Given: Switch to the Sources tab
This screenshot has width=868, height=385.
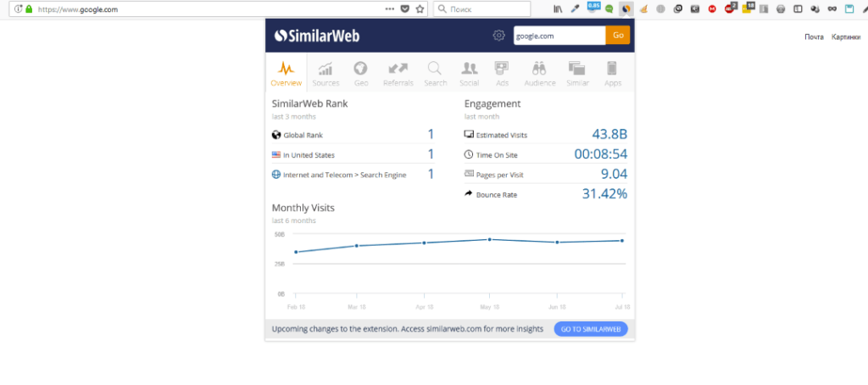Looking at the screenshot, I should point(325,73).
